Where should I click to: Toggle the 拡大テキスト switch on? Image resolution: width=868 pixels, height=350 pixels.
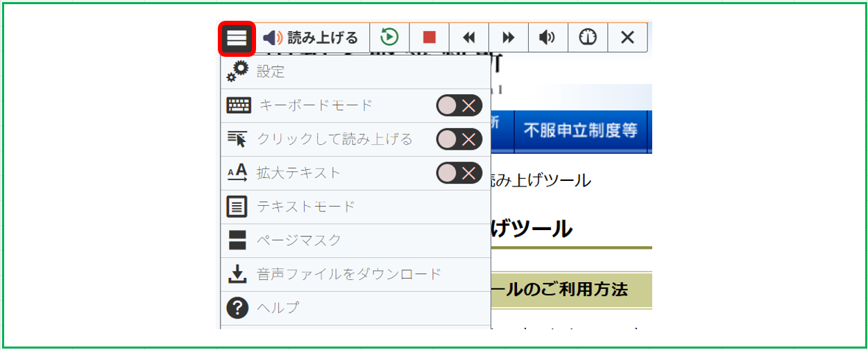459,173
